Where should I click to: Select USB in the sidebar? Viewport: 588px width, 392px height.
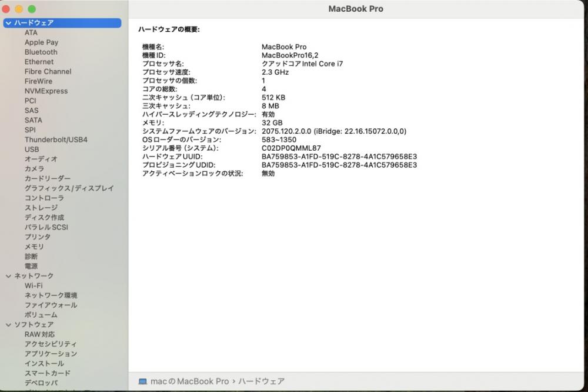(32, 150)
